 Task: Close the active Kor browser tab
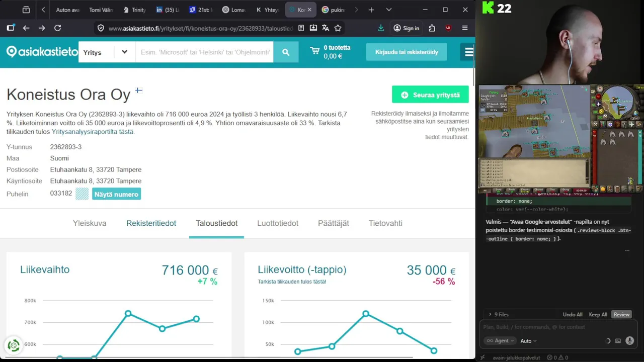pyautogui.click(x=309, y=10)
